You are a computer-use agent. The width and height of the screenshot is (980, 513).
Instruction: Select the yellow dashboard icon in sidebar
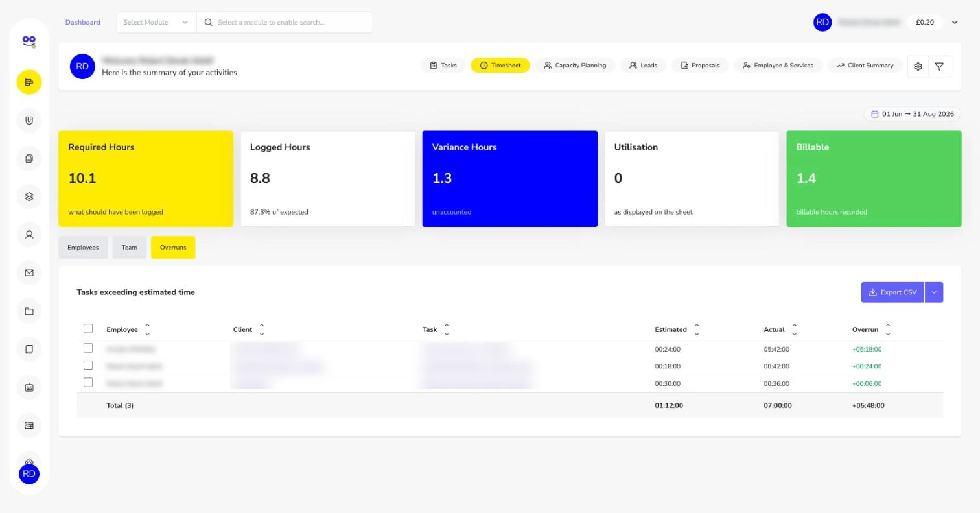[x=29, y=82]
